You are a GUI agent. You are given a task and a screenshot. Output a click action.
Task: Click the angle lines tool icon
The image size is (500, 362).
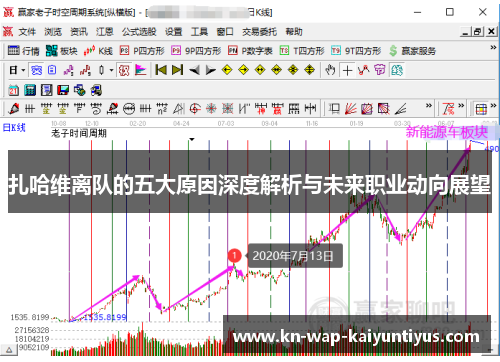pyautogui.click(x=400, y=109)
